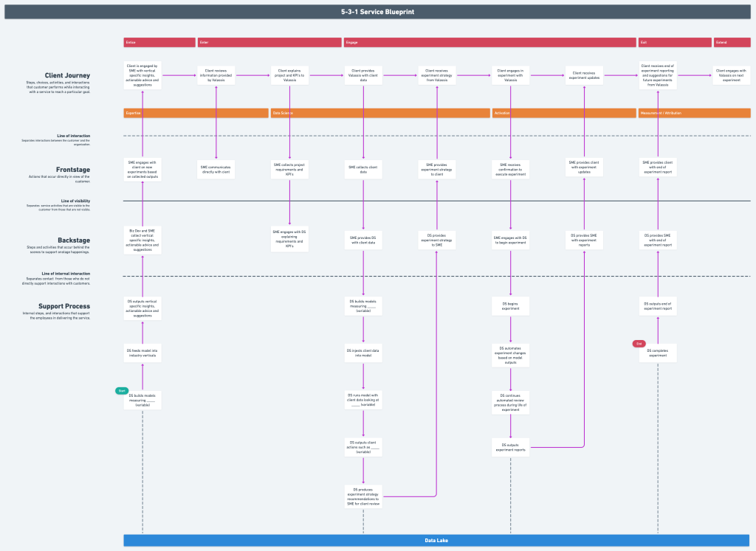Select the 'SME communicates directly with client' node
The height and width of the screenshot is (551, 756).
pyautogui.click(x=216, y=168)
